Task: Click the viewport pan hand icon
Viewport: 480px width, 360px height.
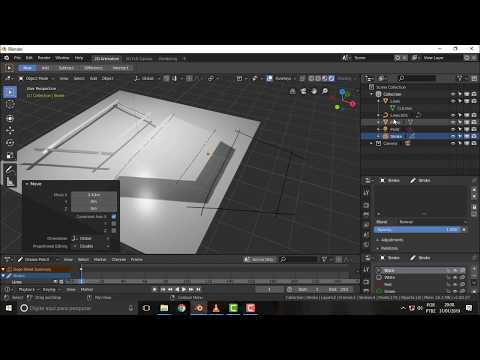Action: pos(314,91)
